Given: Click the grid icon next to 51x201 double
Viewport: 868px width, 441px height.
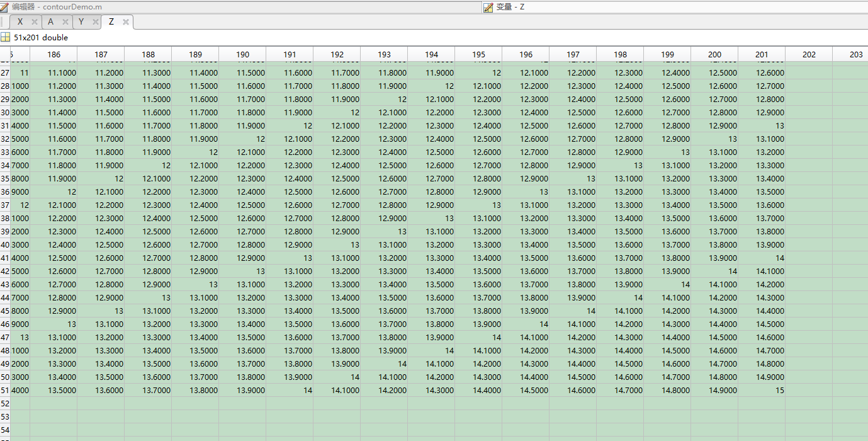Looking at the screenshot, I should [x=6, y=38].
